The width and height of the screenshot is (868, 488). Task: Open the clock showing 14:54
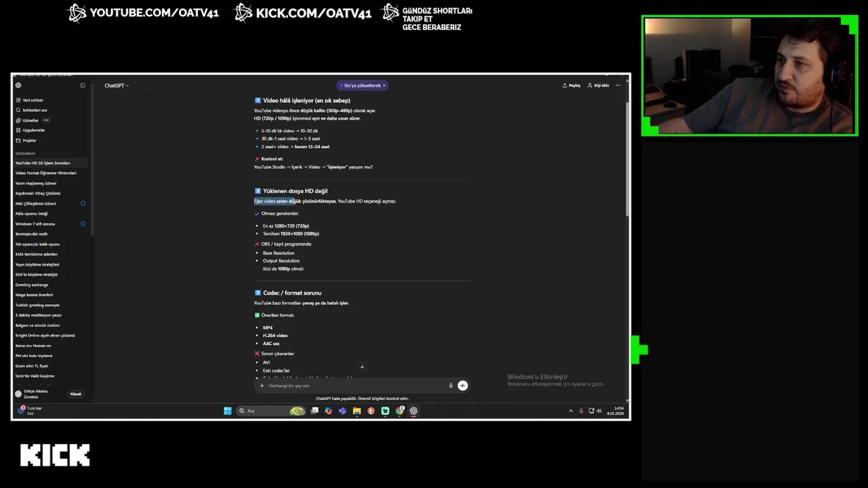pyautogui.click(x=616, y=411)
